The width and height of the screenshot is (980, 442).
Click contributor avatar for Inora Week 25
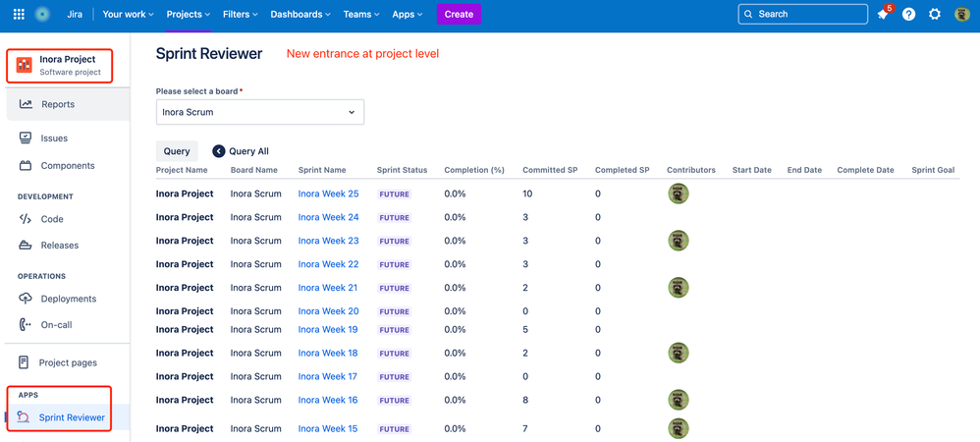[x=678, y=193]
